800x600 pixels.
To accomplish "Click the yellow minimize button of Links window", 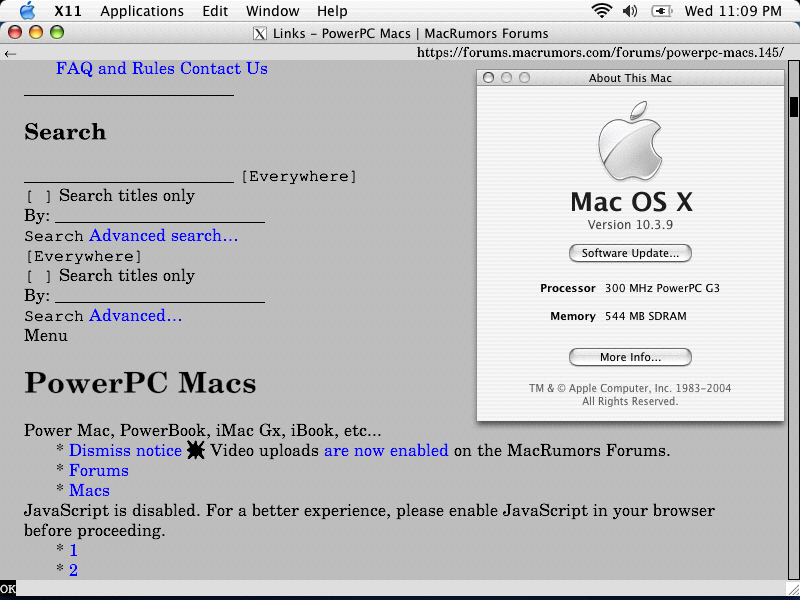I will [x=36, y=33].
